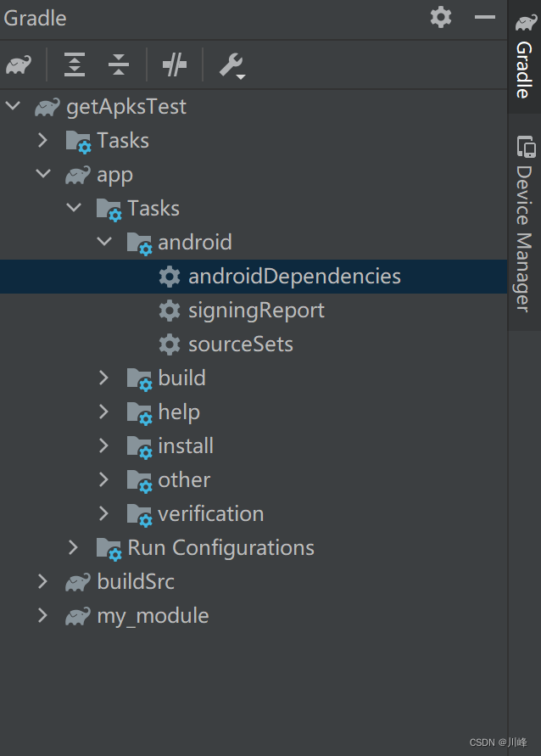Image resolution: width=541 pixels, height=756 pixels.
Task: Click the settings gear in the panel header
Action: click(x=441, y=17)
